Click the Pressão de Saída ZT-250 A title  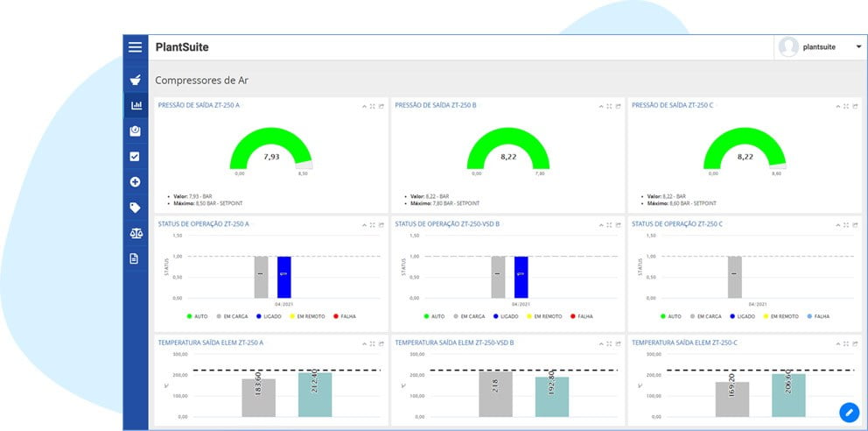tap(199, 105)
